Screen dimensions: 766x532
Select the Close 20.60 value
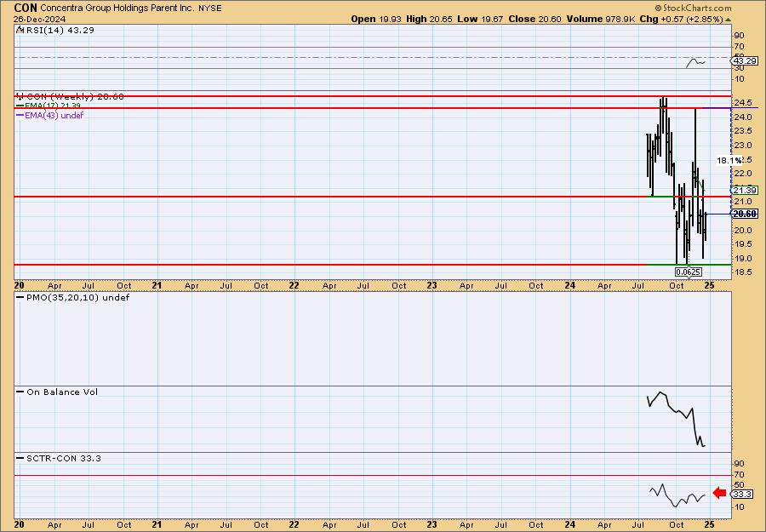pos(534,19)
